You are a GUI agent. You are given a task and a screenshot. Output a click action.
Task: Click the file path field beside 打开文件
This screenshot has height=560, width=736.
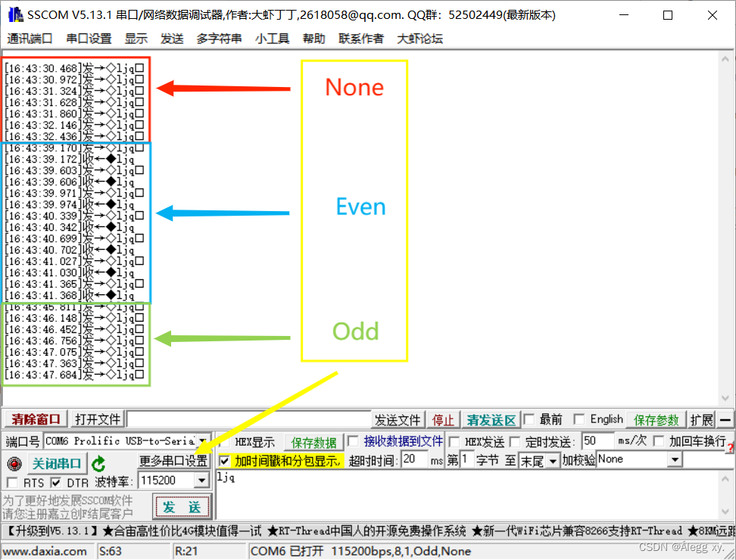249,419
